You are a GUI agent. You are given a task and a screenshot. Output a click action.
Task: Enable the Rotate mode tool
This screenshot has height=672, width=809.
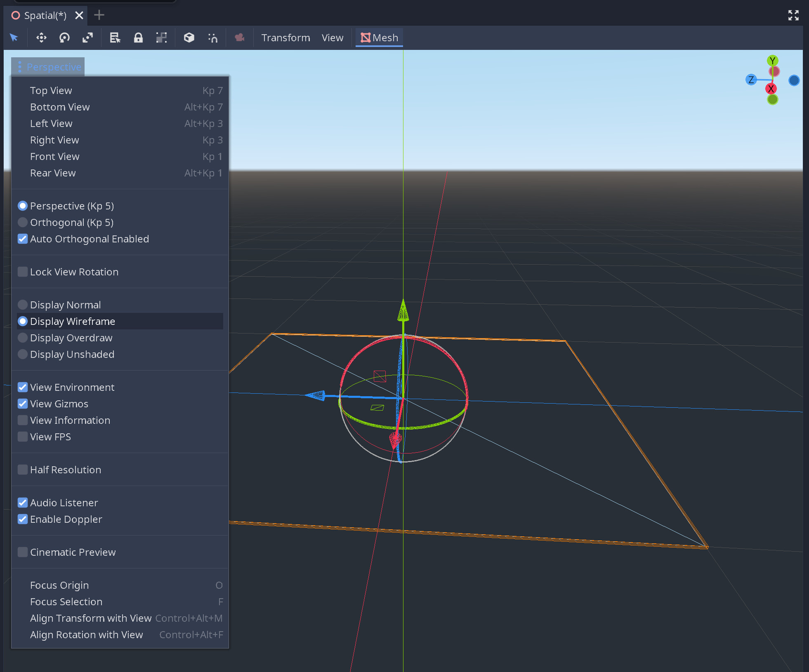pos(64,38)
